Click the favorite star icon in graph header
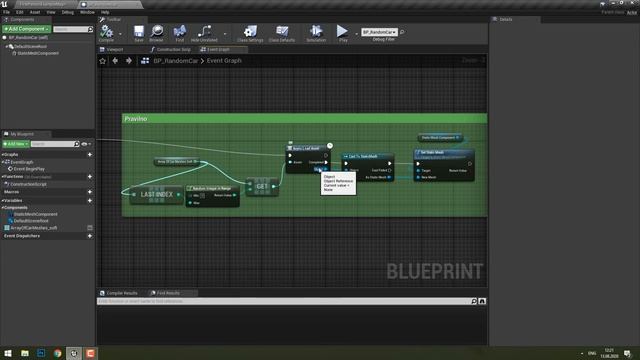 (102, 61)
